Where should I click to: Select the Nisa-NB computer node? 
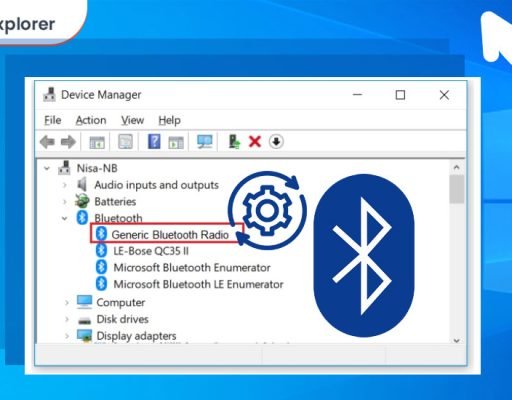pos(97,168)
